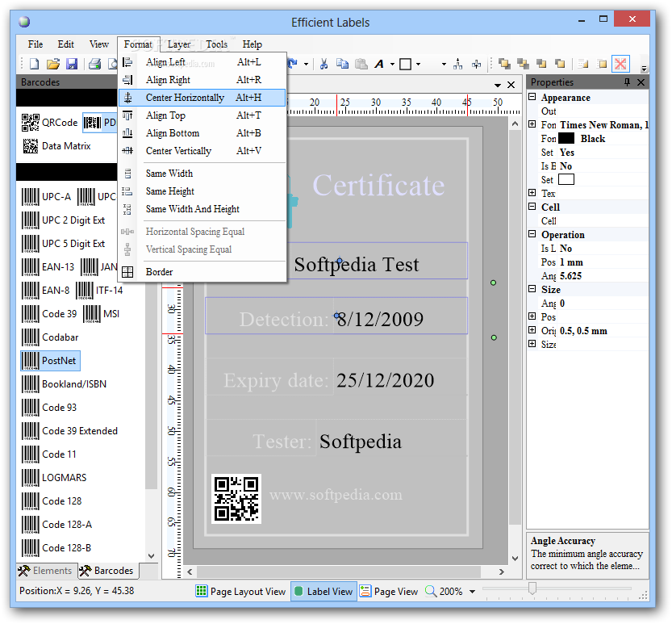Collapse the Cell property group
The width and height of the screenshot is (672, 624).
click(x=532, y=207)
